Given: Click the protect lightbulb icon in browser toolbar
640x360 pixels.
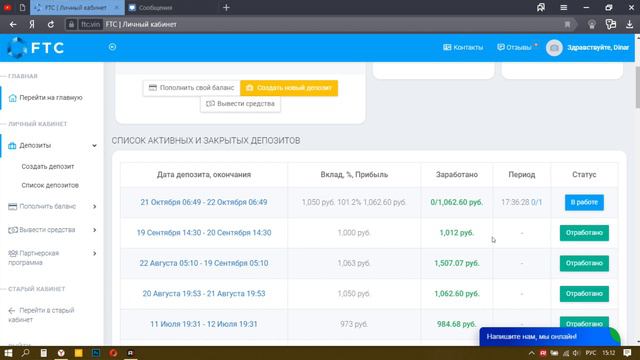Looking at the screenshot, I should click(x=592, y=24).
